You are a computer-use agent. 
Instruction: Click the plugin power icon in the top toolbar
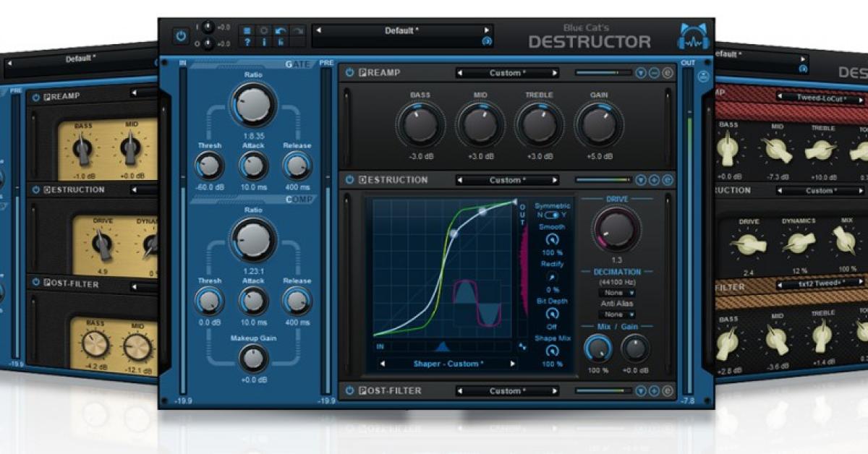[x=181, y=35]
